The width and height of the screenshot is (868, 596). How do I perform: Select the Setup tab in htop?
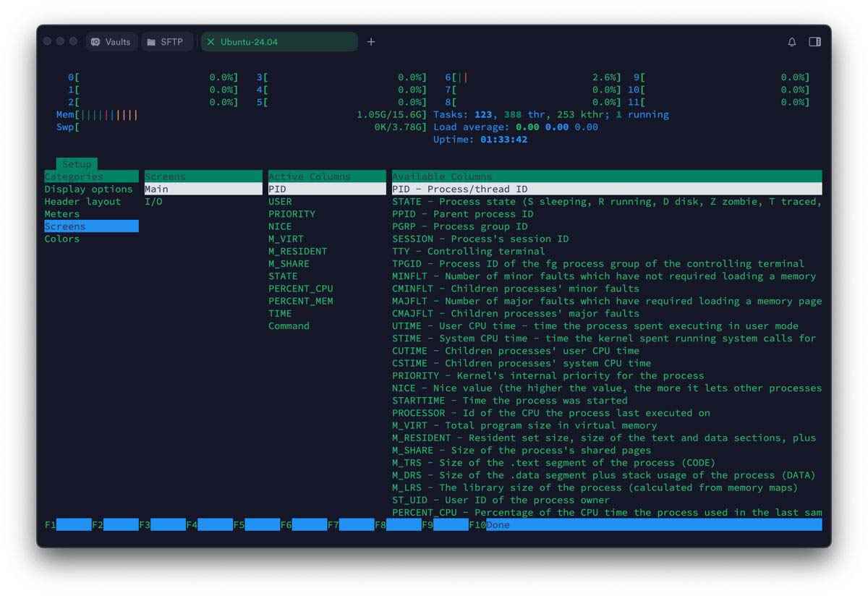[x=77, y=164]
